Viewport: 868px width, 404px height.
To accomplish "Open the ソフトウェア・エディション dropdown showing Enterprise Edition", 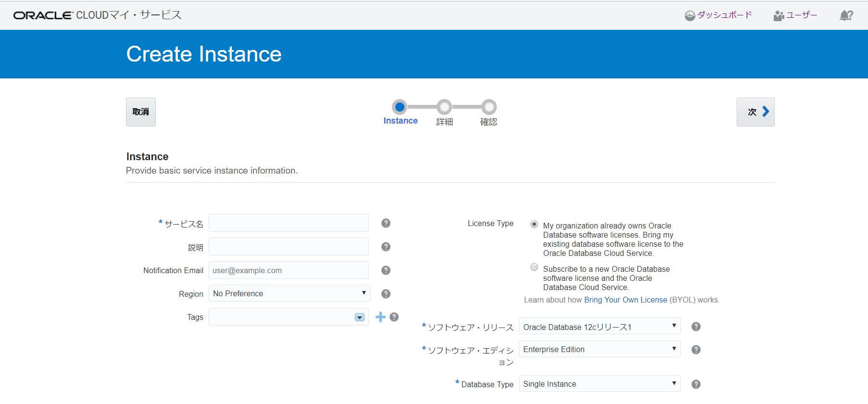I will [600, 349].
